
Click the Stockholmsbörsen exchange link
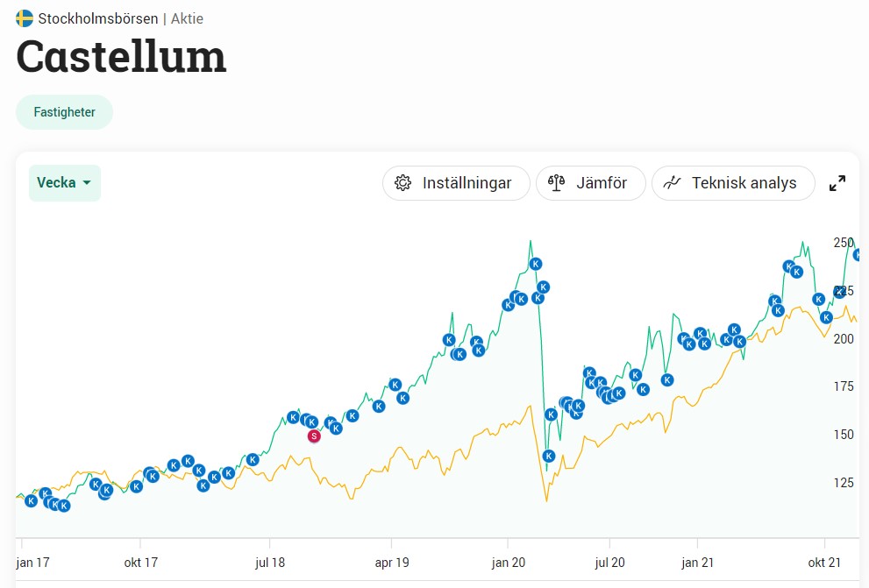pos(98,18)
